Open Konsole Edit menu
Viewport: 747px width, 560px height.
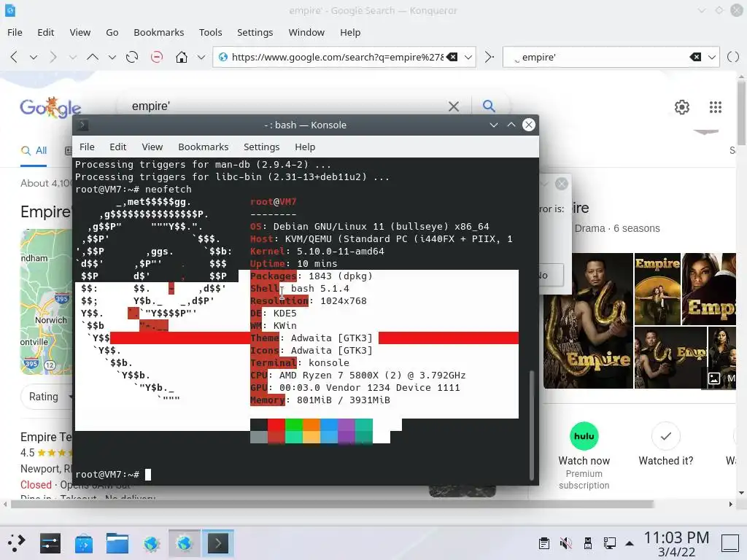coord(117,147)
